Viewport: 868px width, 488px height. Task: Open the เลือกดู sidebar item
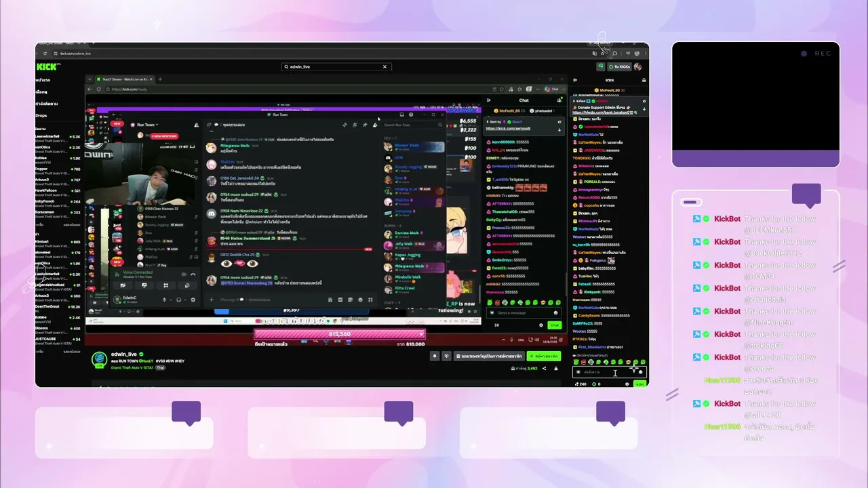(x=41, y=91)
